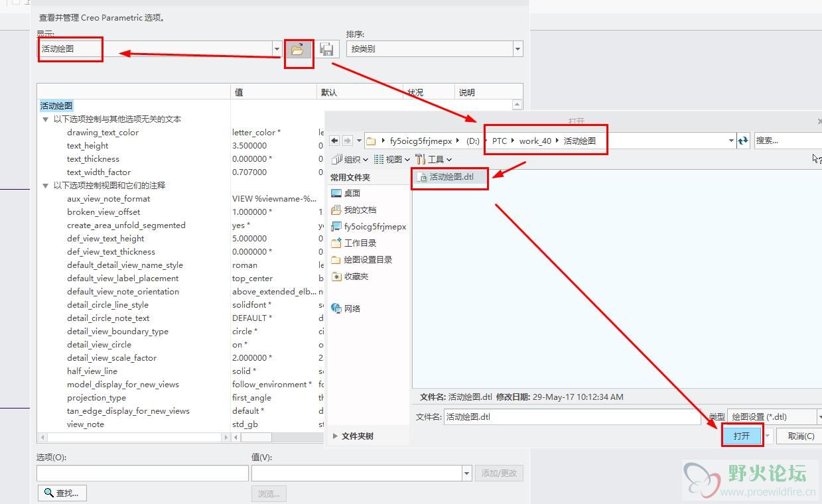Viewport: 822px width, 504px height.
Task: Select 我的文档 in common folders
Action: coord(353,210)
